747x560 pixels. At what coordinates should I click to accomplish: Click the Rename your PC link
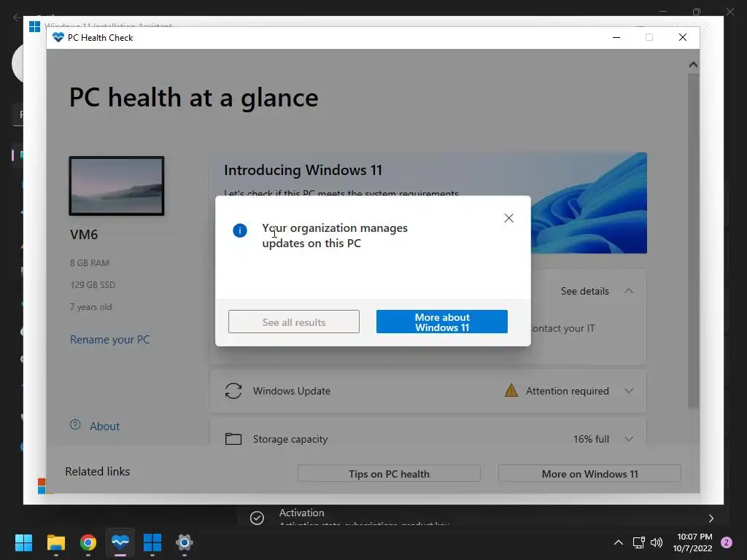tap(110, 340)
